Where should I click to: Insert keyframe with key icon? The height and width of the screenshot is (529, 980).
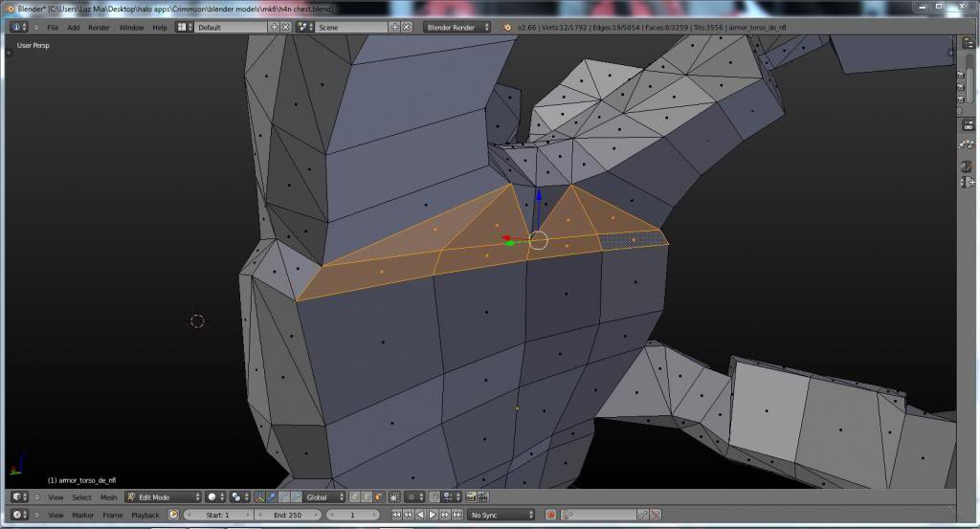point(643,515)
